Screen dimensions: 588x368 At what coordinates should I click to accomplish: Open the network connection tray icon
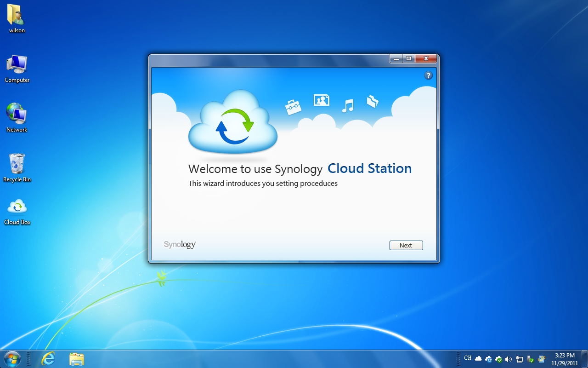520,359
